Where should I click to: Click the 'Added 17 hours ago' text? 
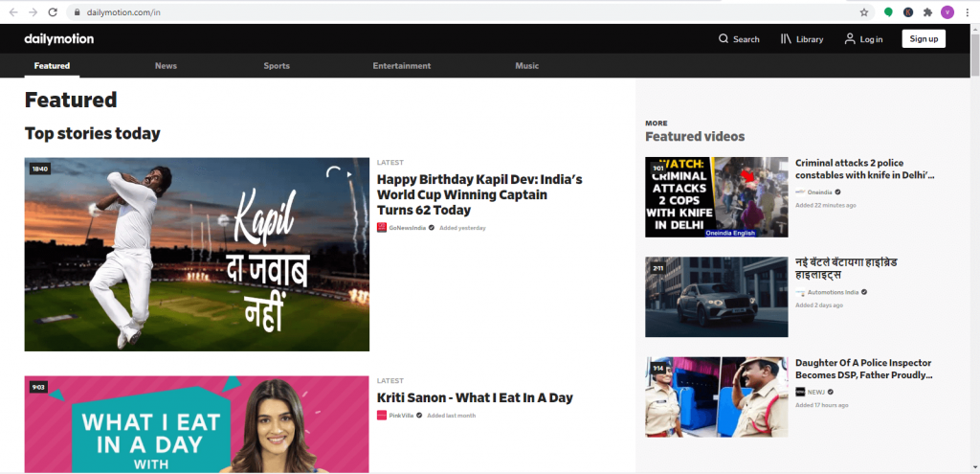coord(823,405)
